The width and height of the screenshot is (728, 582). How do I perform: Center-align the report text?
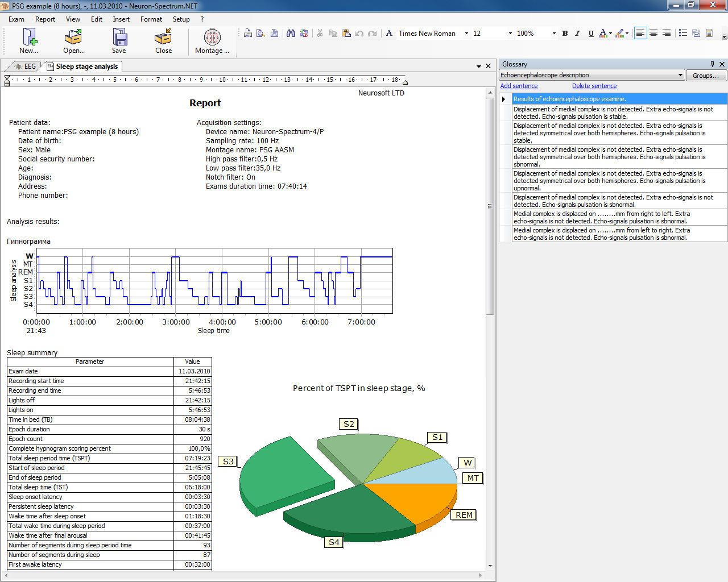(653, 34)
